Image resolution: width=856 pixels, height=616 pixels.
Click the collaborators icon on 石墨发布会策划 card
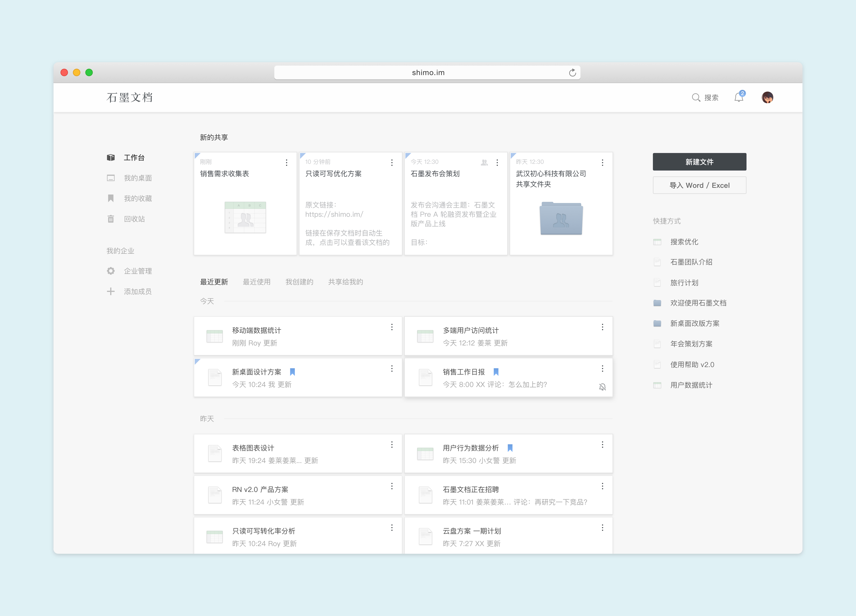(484, 163)
